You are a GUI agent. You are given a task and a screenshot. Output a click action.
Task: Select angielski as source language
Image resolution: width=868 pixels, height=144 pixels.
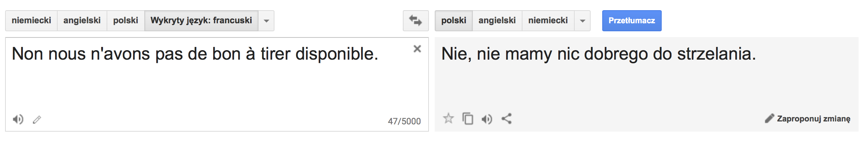coord(82,20)
